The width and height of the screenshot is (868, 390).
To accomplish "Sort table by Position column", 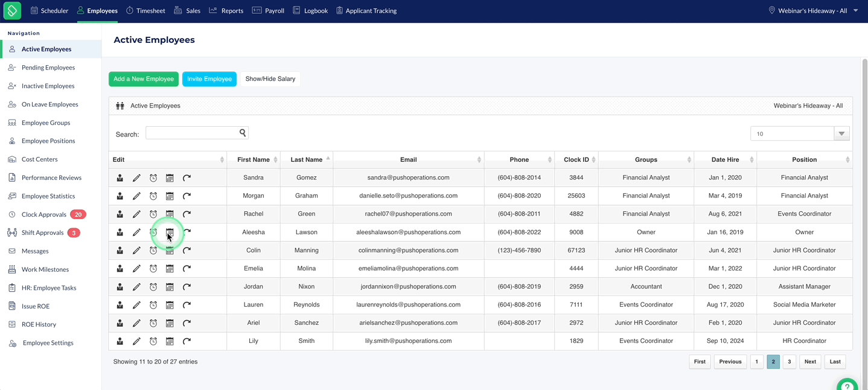I will tap(804, 160).
